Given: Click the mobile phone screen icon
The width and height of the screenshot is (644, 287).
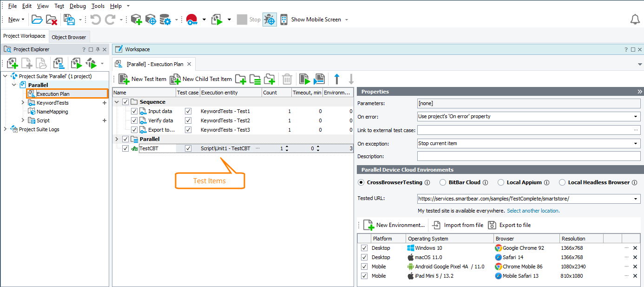Looking at the screenshot, I should (283, 20).
